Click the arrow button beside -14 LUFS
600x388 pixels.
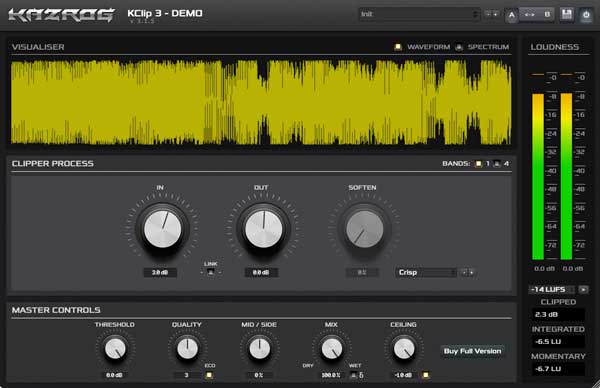pyautogui.click(x=584, y=290)
